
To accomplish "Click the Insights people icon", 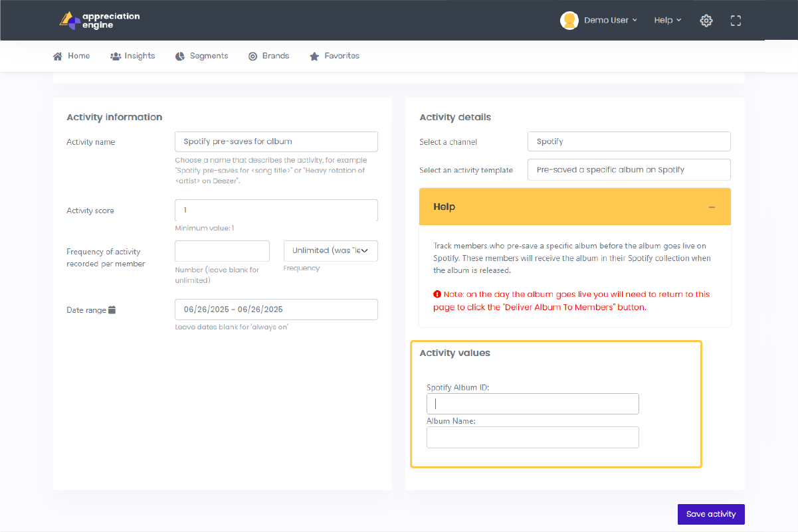I will (116, 56).
